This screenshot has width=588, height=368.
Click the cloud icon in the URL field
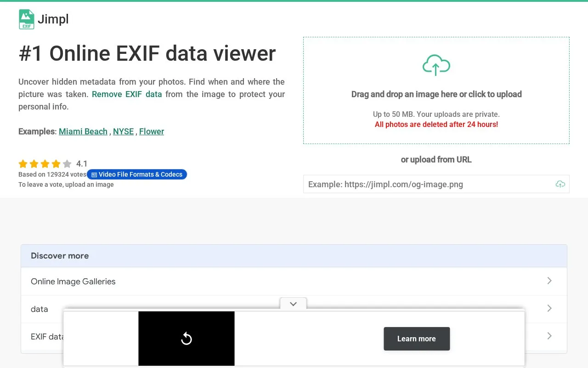[x=560, y=184]
